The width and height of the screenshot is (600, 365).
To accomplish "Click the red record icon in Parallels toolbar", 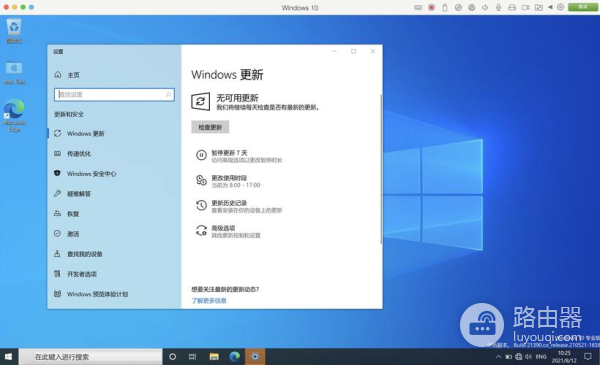I will pyautogui.click(x=432, y=7).
